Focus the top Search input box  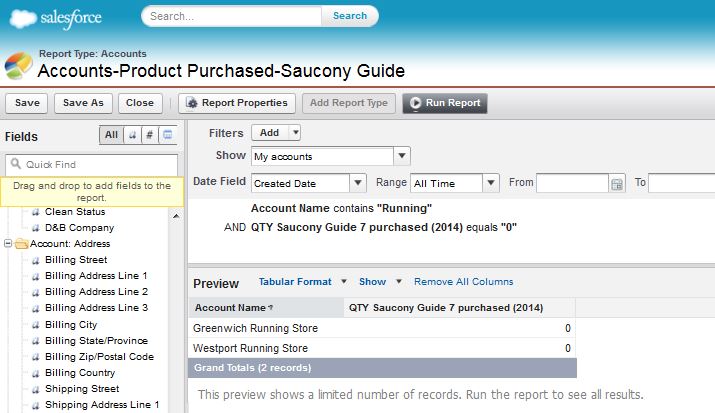(x=232, y=16)
